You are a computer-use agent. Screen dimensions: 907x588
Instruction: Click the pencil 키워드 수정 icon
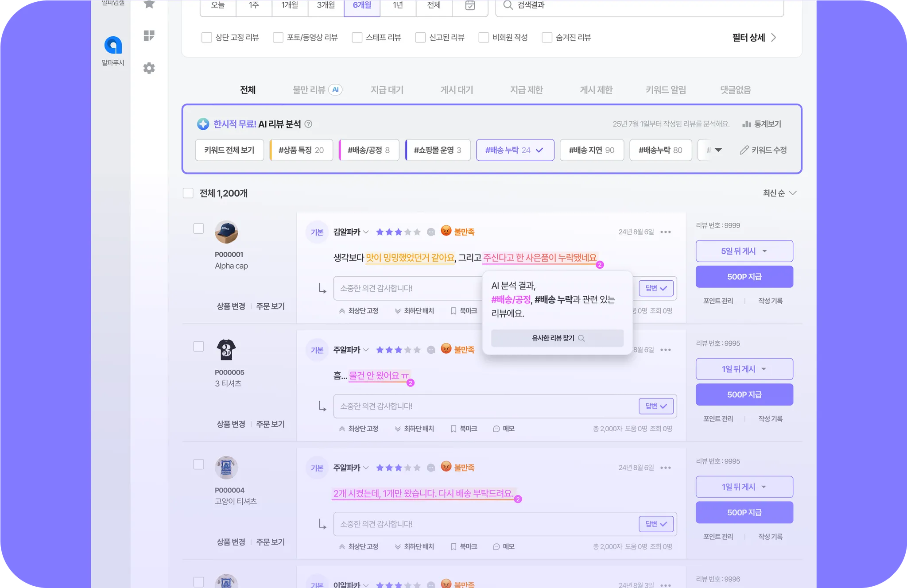[x=744, y=150]
